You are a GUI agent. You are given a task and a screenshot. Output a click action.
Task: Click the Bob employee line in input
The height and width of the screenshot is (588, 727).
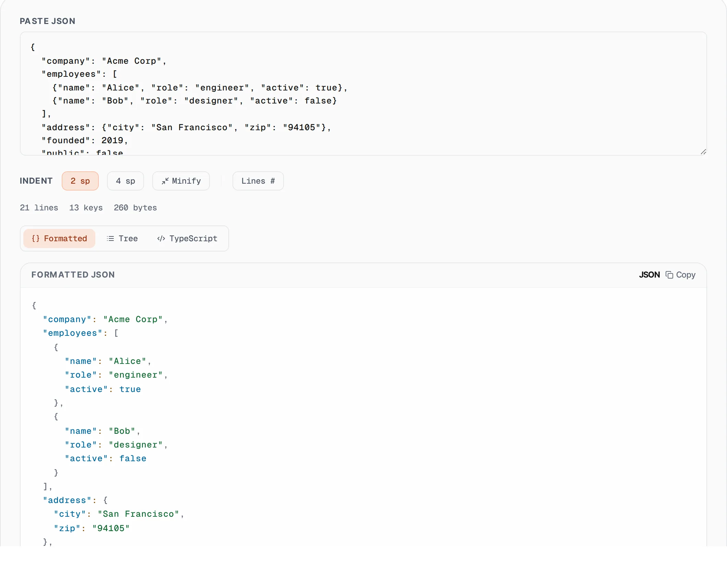coord(194,101)
